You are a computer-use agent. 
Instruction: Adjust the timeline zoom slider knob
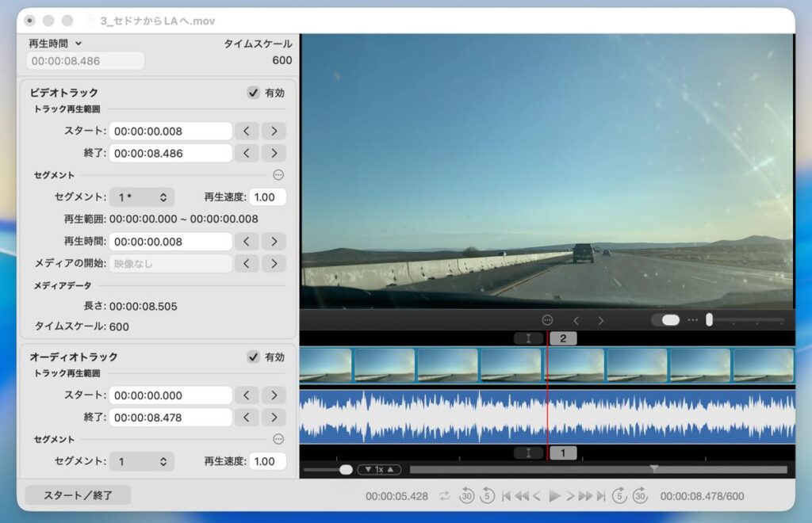(346, 470)
